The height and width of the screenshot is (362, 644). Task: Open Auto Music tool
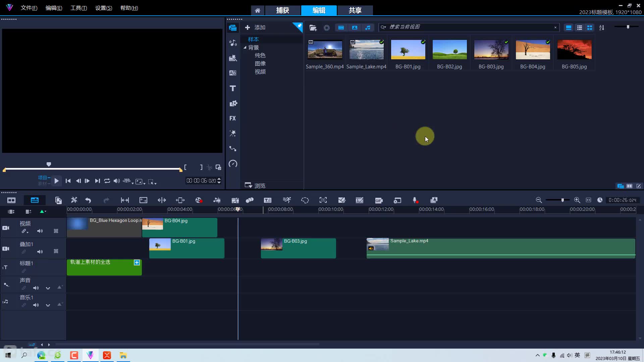pyautogui.click(x=235, y=200)
